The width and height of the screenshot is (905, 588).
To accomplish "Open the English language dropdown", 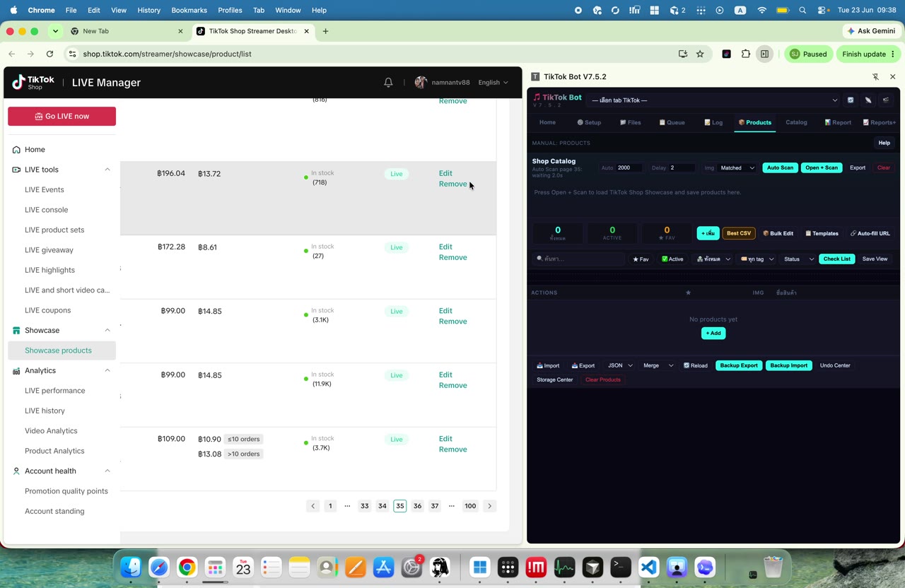I will point(493,83).
